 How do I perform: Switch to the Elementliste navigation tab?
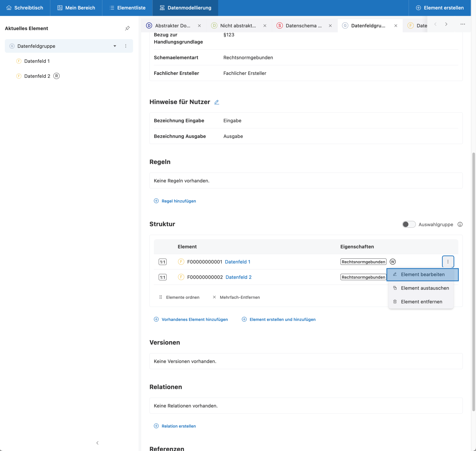(127, 8)
